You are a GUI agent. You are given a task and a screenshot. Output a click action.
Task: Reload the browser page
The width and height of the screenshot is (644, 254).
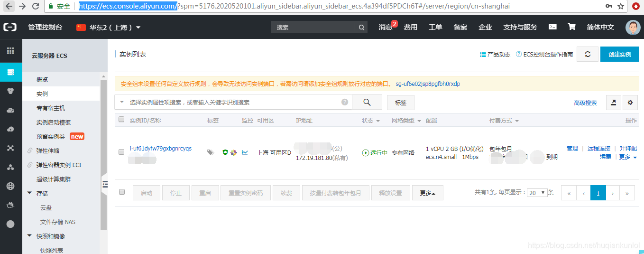(36, 6)
